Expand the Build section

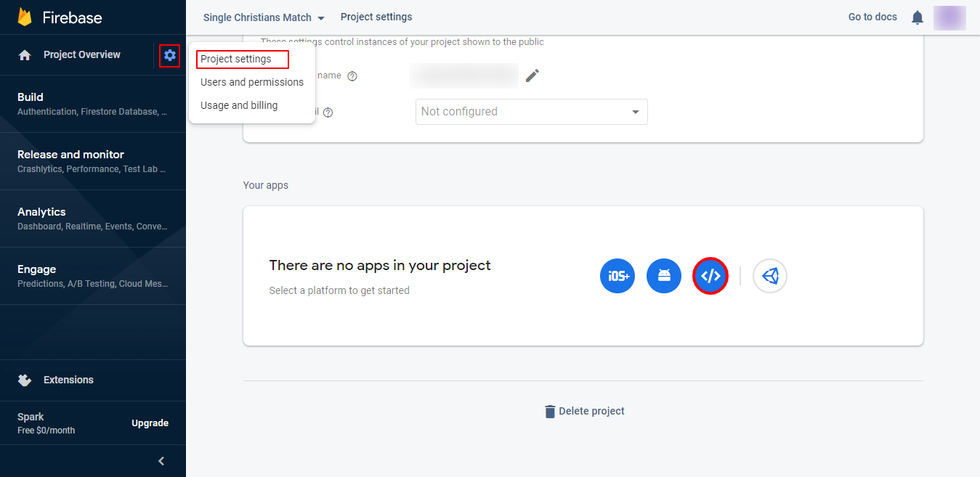pos(93,104)
